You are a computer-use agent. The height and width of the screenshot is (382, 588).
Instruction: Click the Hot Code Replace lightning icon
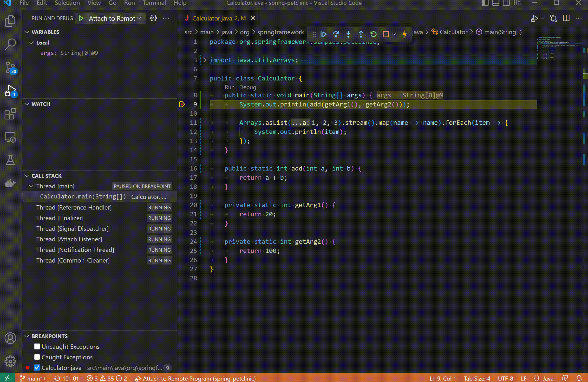pos(405,34)
